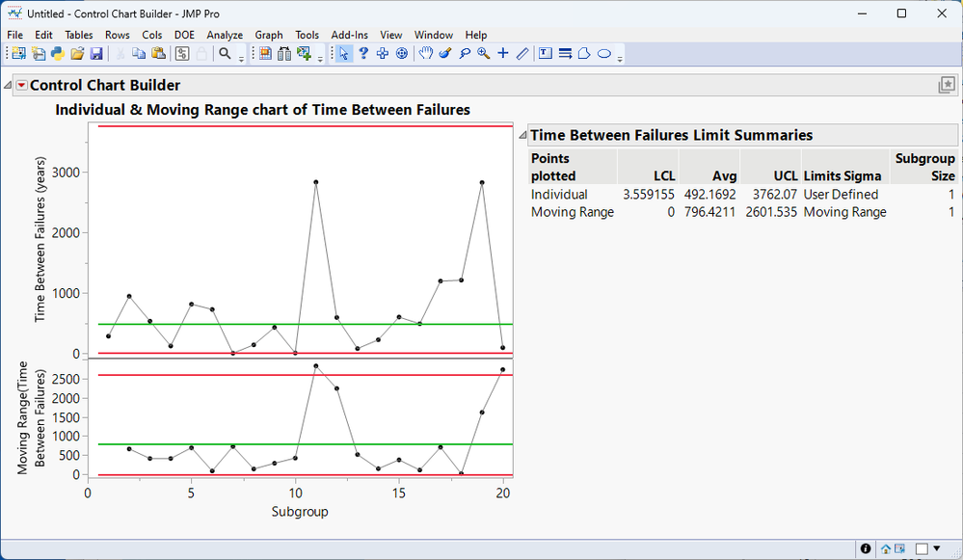Open the Graph menu
This screenshot has height=560, width=963.
click(x=269, y=35)
